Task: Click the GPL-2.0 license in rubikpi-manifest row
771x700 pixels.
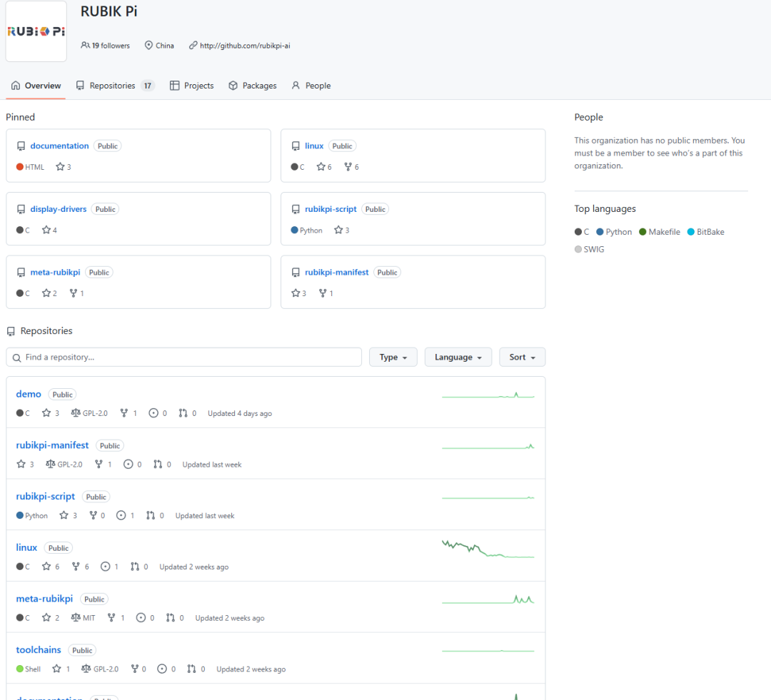Action: point(64,464)
